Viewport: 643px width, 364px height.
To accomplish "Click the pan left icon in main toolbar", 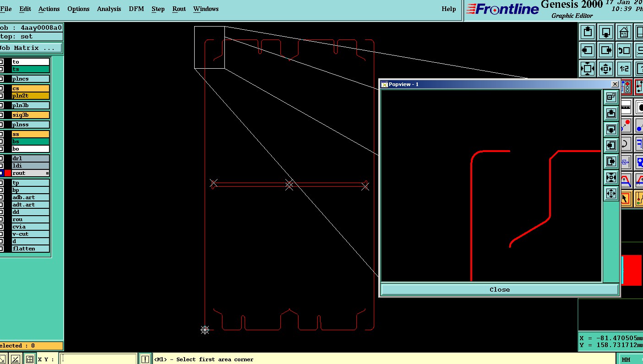I will [x=588, y=50].
